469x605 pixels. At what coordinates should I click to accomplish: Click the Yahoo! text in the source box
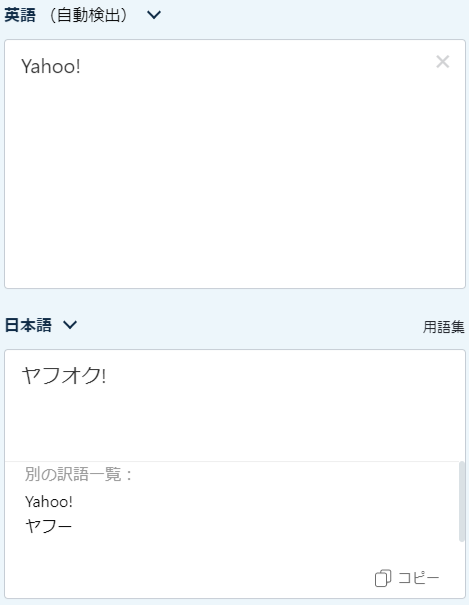tap(51, 66)
